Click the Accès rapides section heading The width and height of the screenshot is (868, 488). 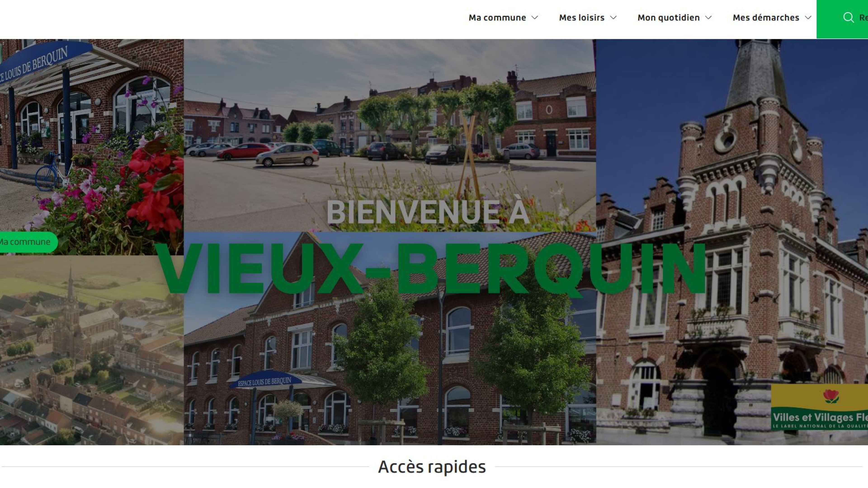[x=432, y=467]
